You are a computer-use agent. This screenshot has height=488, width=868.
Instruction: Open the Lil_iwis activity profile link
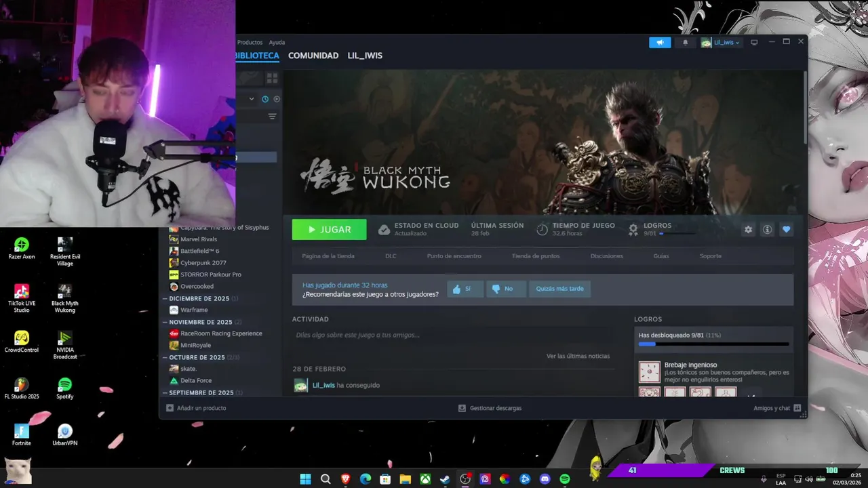pyautogui.click(x=323, y=385)
